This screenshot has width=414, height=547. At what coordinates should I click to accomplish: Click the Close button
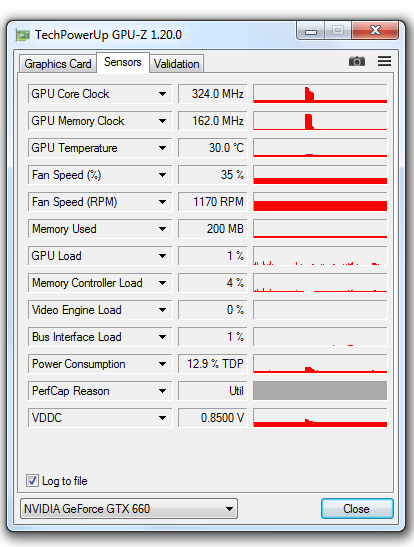click(x=357, y=509)
